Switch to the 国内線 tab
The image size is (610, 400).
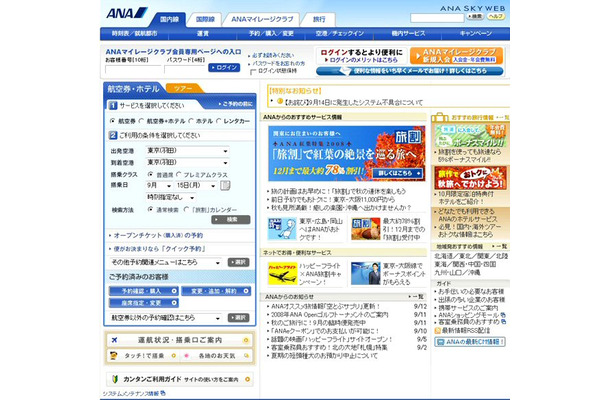tap(169, 19)
